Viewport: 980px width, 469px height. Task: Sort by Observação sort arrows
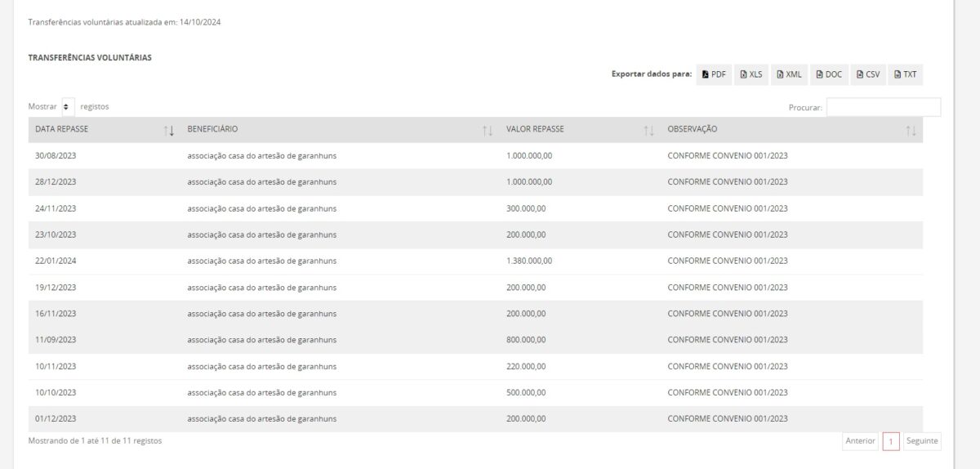pyautogui.click(x=911, y=131)
